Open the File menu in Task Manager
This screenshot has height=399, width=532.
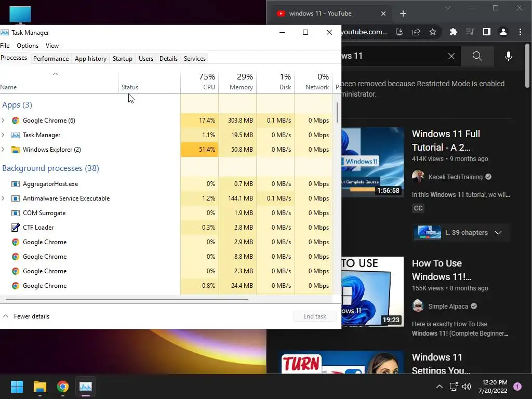click(5, 46)
